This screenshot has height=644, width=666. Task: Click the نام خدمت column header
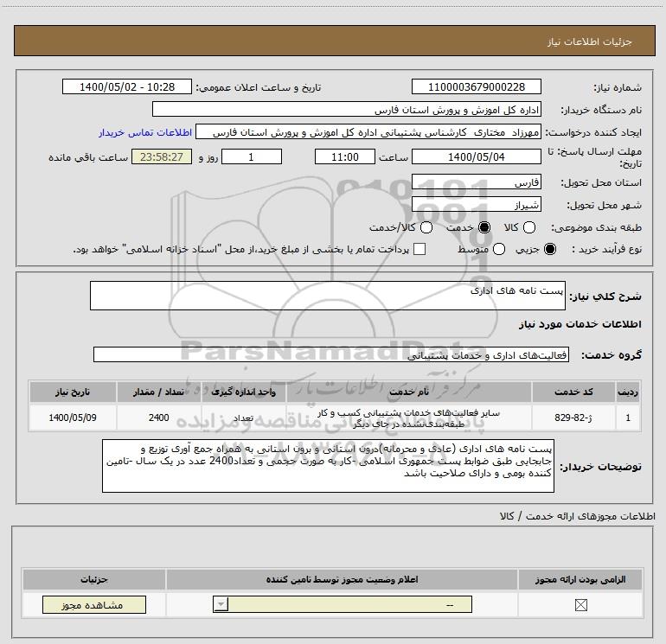click(x=409, y=392)
